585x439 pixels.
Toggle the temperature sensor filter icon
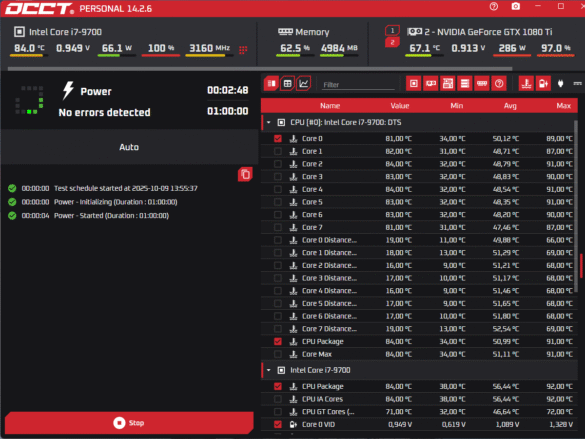click(526, 84)
